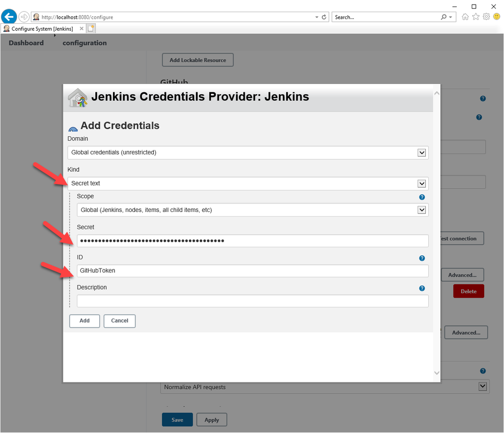Click the localhost URL address bar
The height and width of the screenshot is (433, 504).
coord(177,17)
